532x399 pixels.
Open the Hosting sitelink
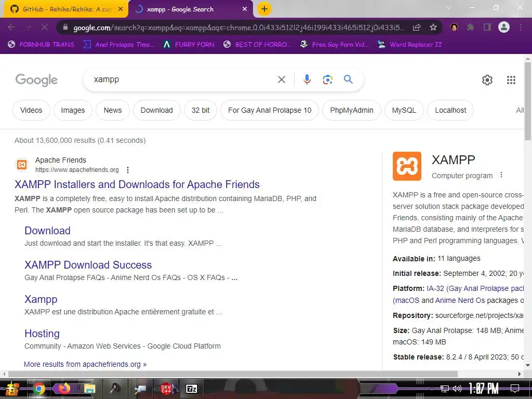coord(42,334)
